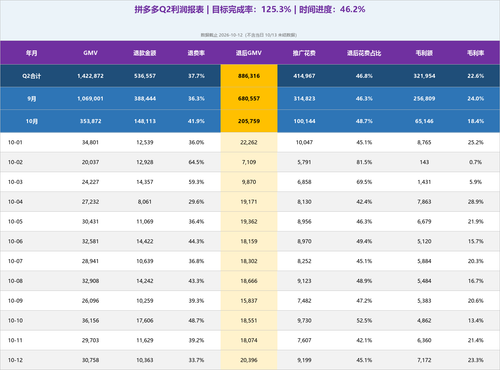This screenshot has height=370, width=500.
Task: Click the 10-02 return rate 64.5%
Action: click(x=196, y=162)
